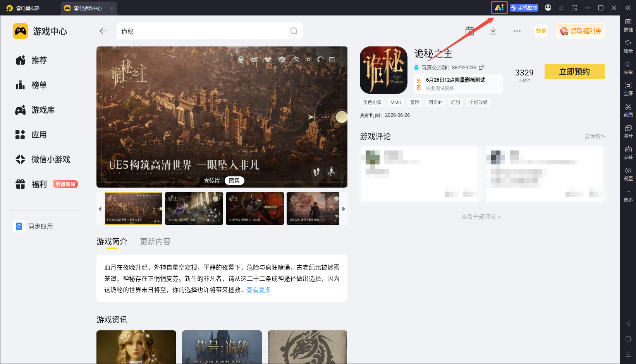
Task: Click the search box containing 诡秘
Action: 210,31
